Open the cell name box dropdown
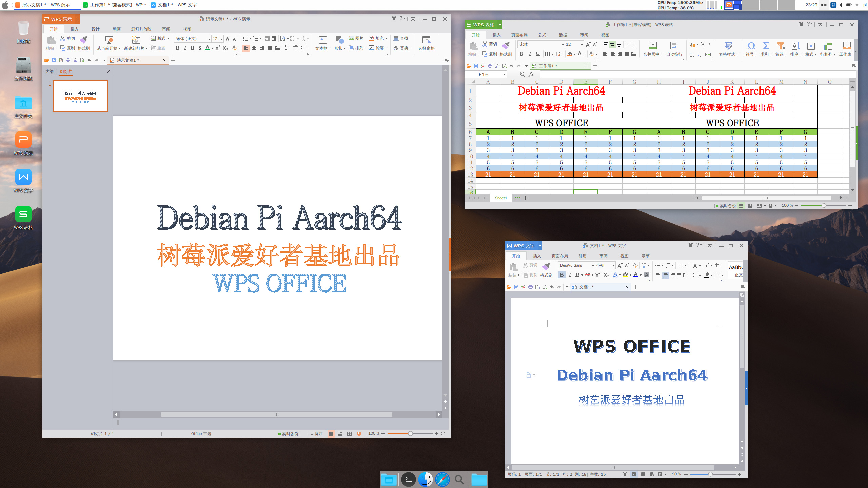Viewport: 868px width, 488px height. click(x=505, y=75)
